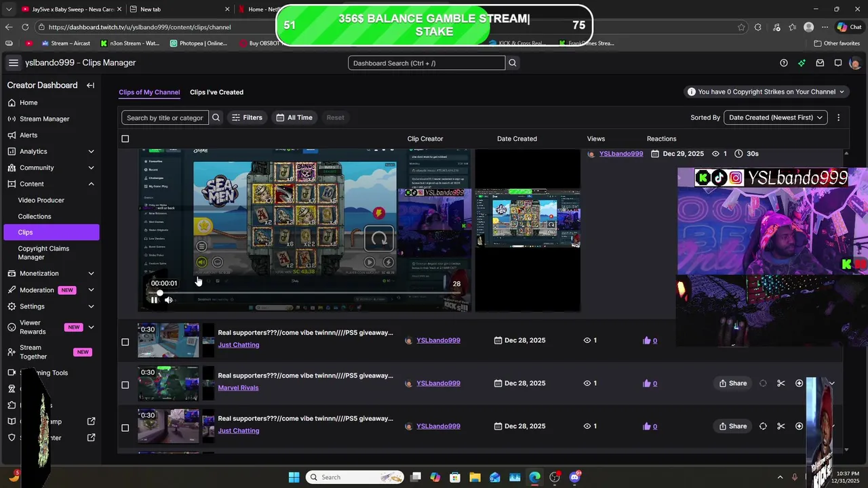Switch to Clips I've Created tab
Viewport: 868px width, 488px height.
click(x=216, y=92)
